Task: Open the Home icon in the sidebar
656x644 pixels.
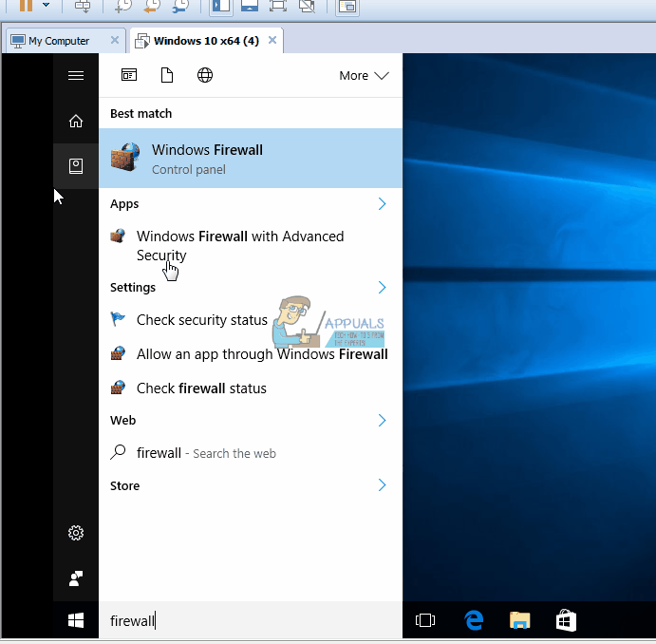Action: pyautogui.click(x=76, y=121)
